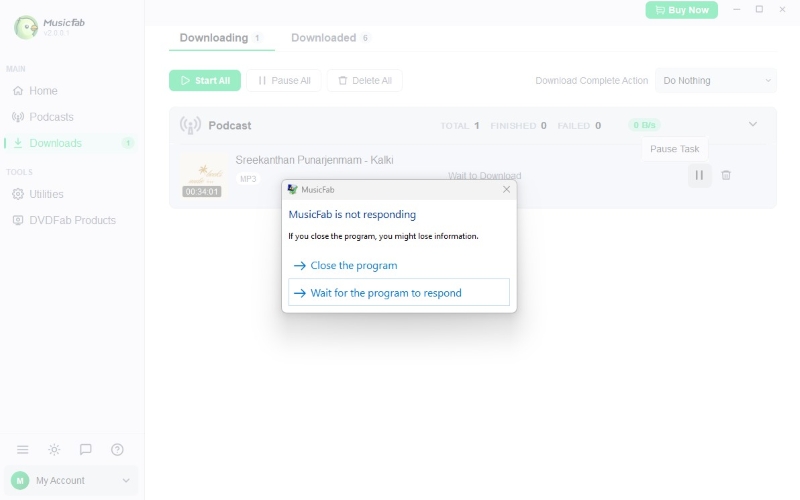Click the podcast thumbnail with 00:34:01
This screenshot has width=800, height=500.
[x=202, y=177]
